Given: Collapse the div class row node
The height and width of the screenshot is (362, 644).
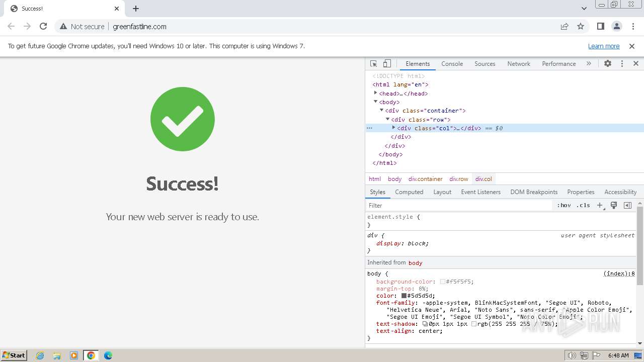Looking at the screenshot, I should coord(387,119).
